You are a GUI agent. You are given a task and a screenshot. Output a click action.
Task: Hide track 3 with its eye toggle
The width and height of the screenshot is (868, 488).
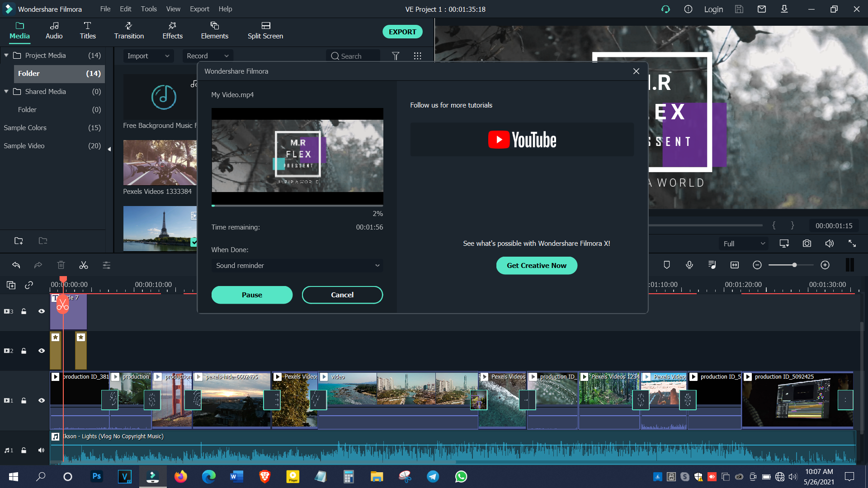click(41, 311)
